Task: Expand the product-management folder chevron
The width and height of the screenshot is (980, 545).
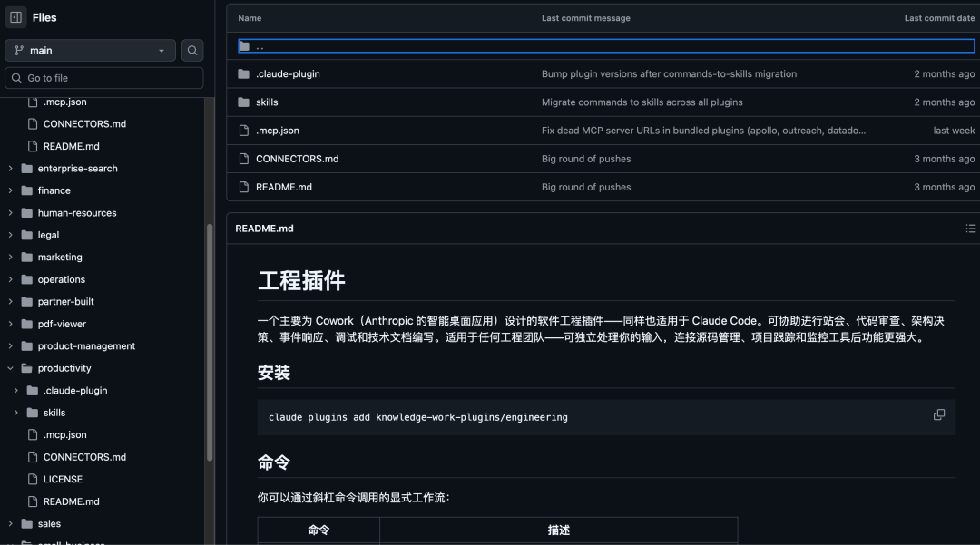Action: coord(11,345)
